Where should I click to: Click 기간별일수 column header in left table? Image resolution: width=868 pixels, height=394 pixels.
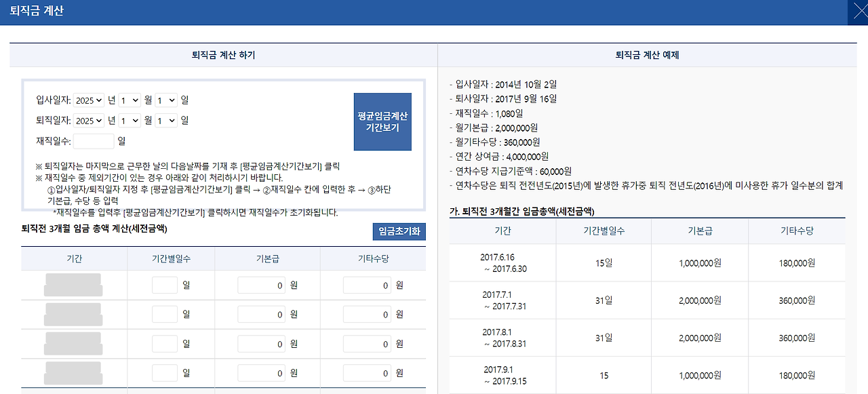[170, 258]
